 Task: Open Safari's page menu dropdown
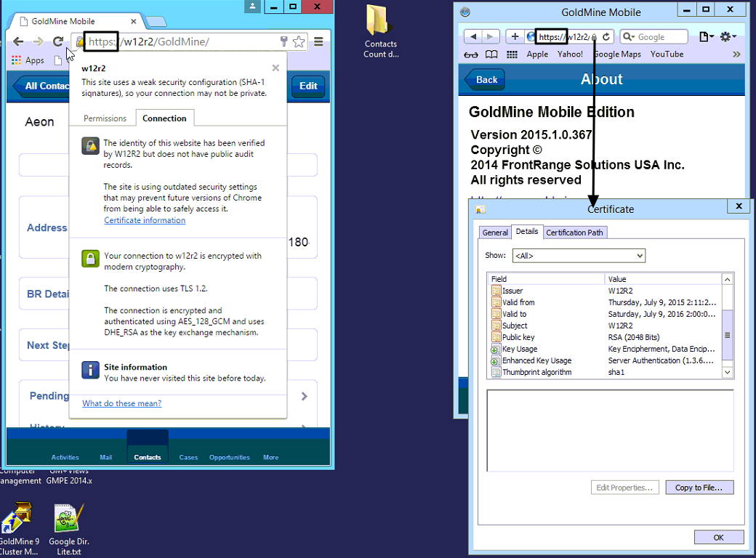pyautogui.click(x=706, y=36)
